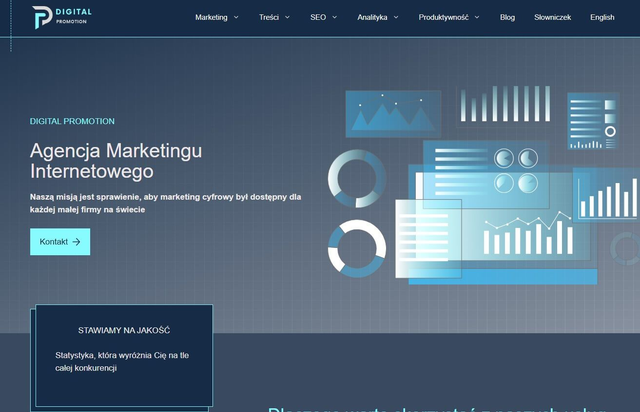
Task: Click the four pie charts cluster
Action: (515, 157)
